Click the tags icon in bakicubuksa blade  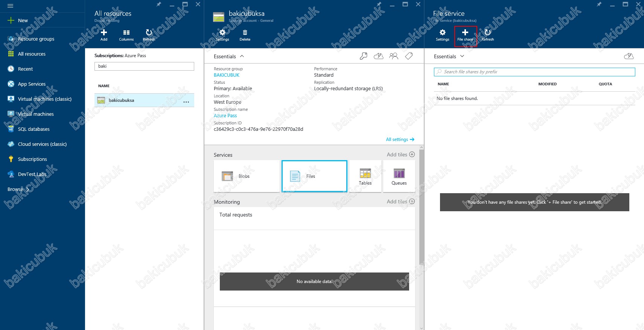coord(409,56)
